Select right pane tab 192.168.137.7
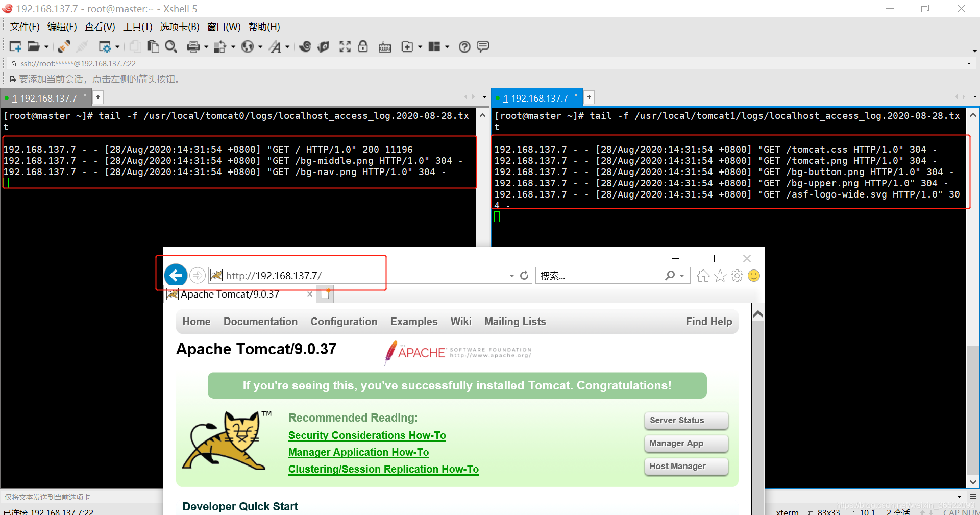 coord(536,98)
